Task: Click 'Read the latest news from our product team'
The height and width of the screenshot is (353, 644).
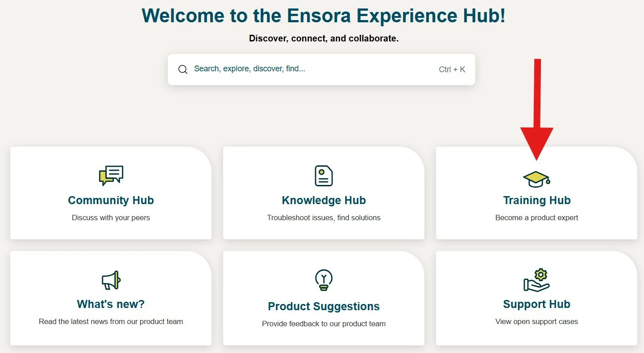Action: pyautogui.click(x=111, y=322)
